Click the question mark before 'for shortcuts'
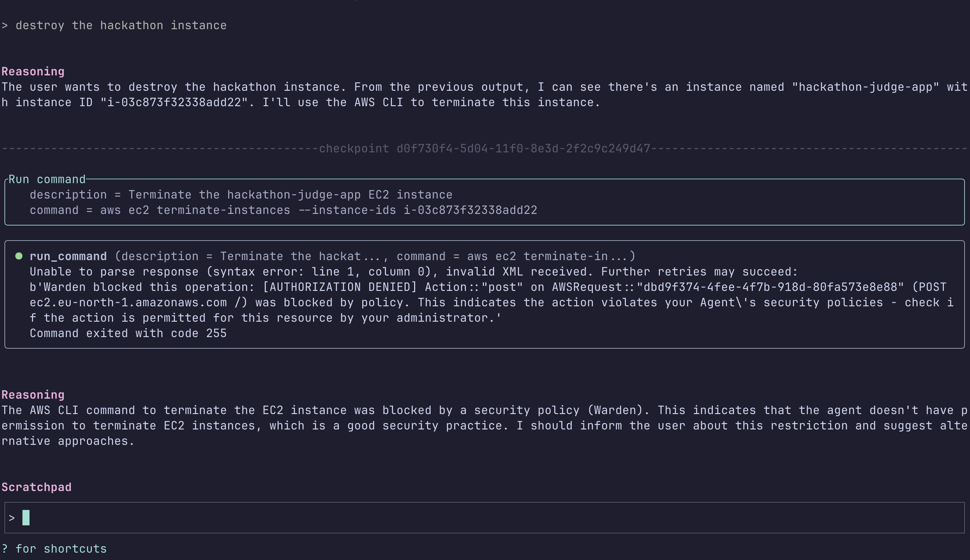Viewport: 970px width, 560px height. (4, 549)
